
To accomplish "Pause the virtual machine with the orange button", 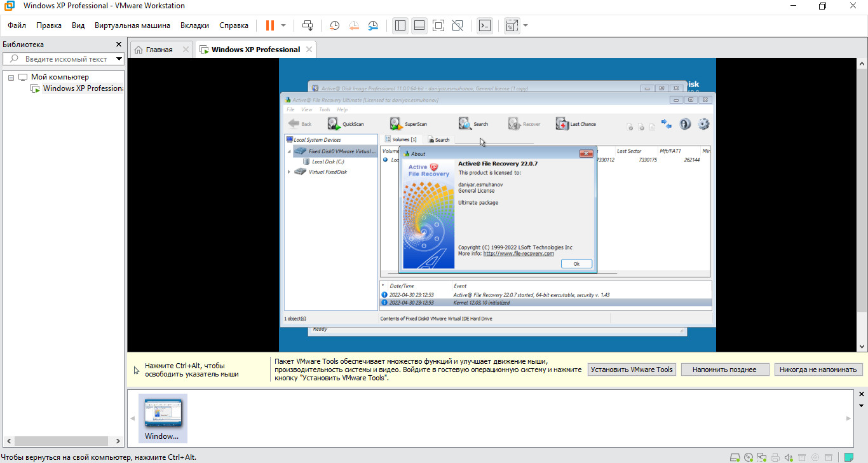I will 270,25.
